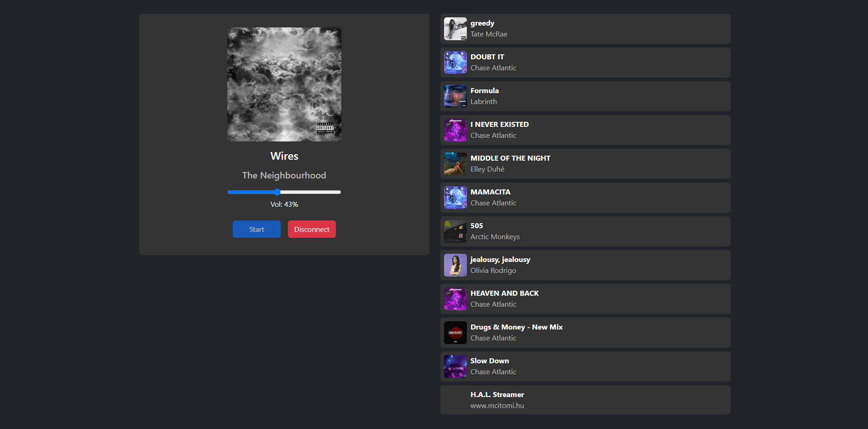Select the HEAVEN AND BACK track
This screenshot has width=868, height=429.
click(585, 299)
